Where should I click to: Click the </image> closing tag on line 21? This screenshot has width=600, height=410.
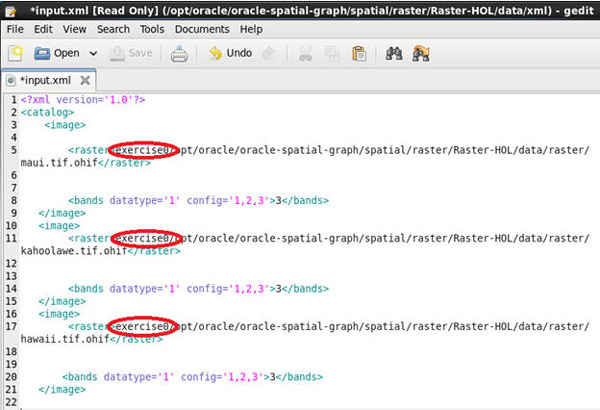[x=62, y=390]
